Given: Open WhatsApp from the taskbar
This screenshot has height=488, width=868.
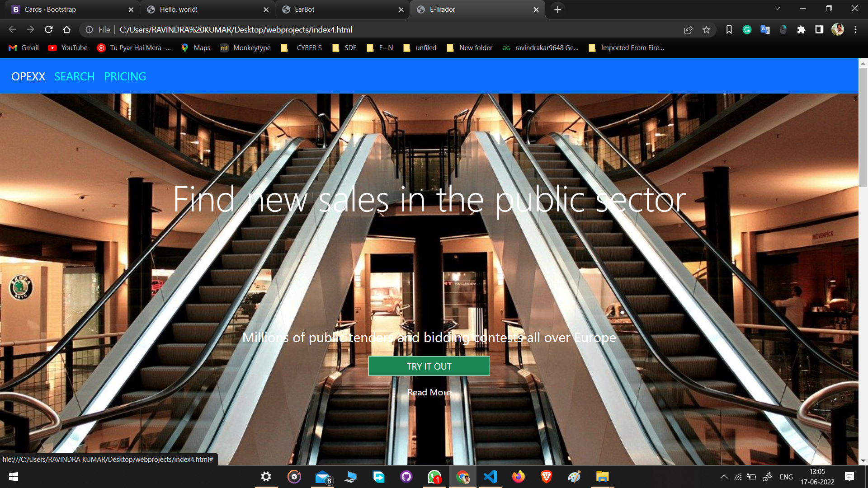Looking at the screenshot, I should [x=434, y=477].
